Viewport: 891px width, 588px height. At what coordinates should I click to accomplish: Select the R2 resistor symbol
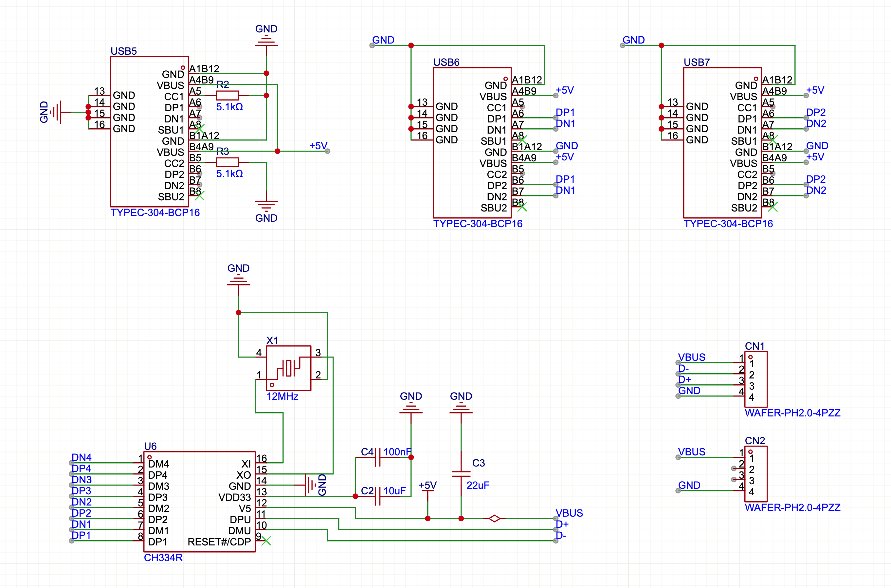[x=227, y=95]
